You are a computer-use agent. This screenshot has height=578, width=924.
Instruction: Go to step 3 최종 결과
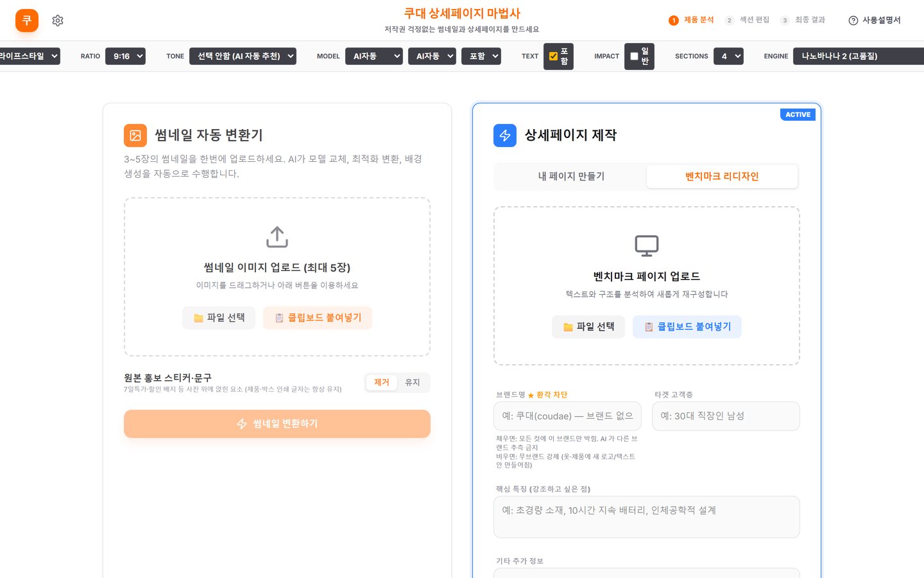(x=803, y=21)
